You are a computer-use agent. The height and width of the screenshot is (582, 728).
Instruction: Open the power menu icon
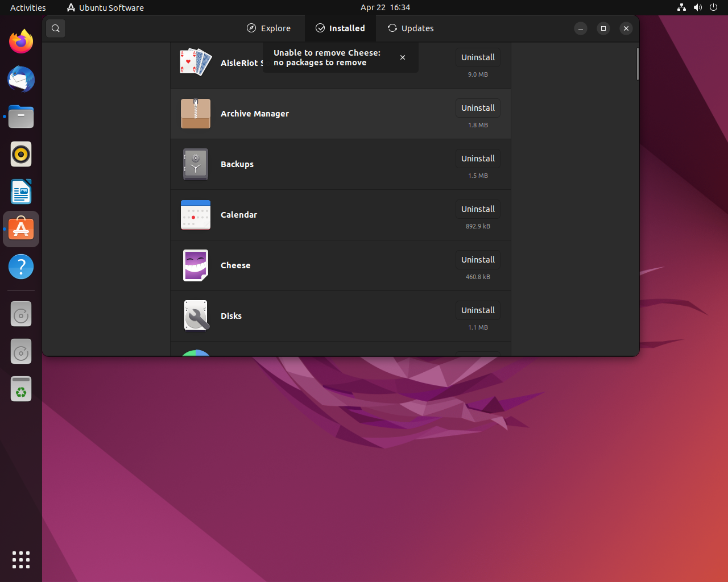[x=714, y=7]
